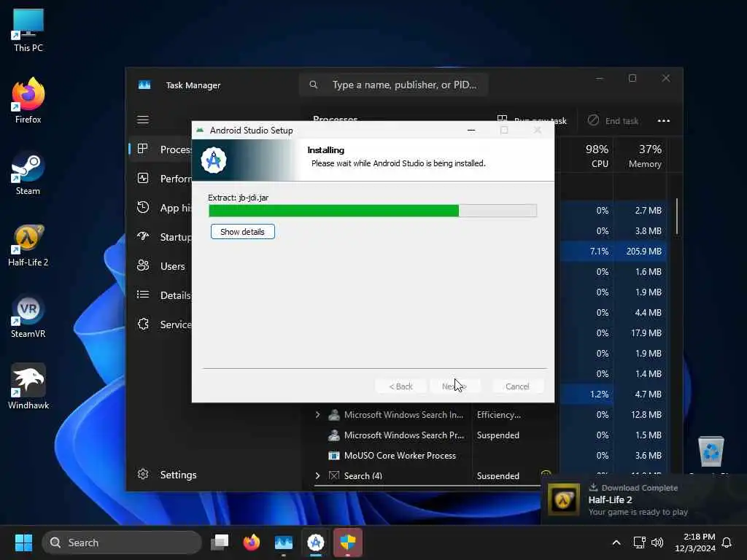This screenshot has height=560, width=747.
Task: Click Task Manager search field
Action: click(x=393, y=85)
